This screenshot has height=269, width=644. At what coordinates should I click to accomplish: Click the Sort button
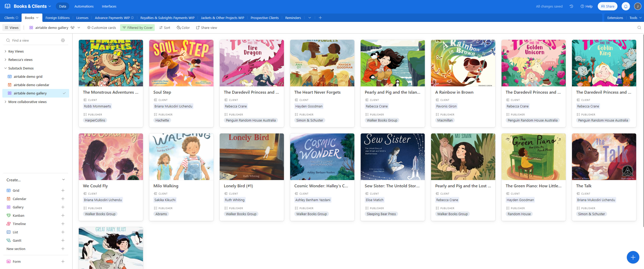pos(165,28)
